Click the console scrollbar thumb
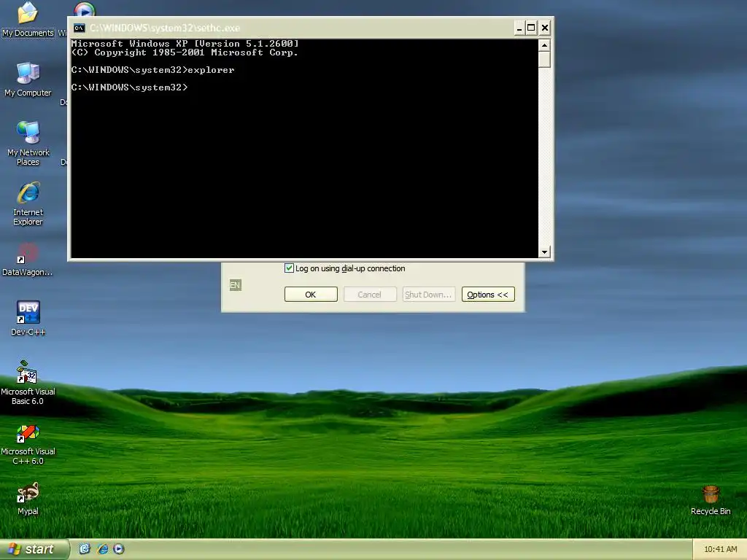 point(544,60)
